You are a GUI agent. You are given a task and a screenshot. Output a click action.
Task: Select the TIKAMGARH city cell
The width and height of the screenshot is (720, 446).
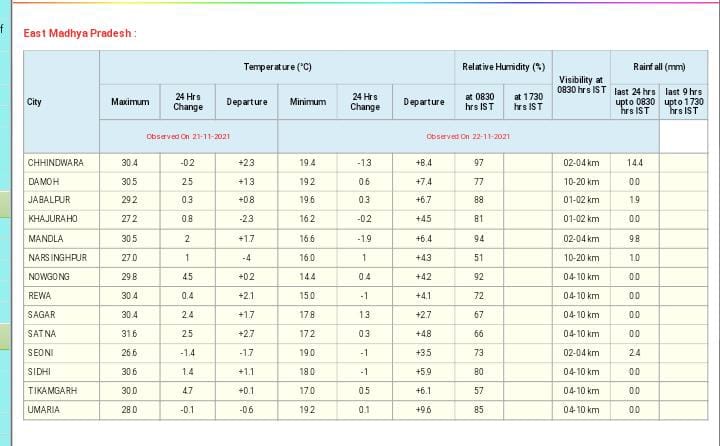tap(53, 390)
